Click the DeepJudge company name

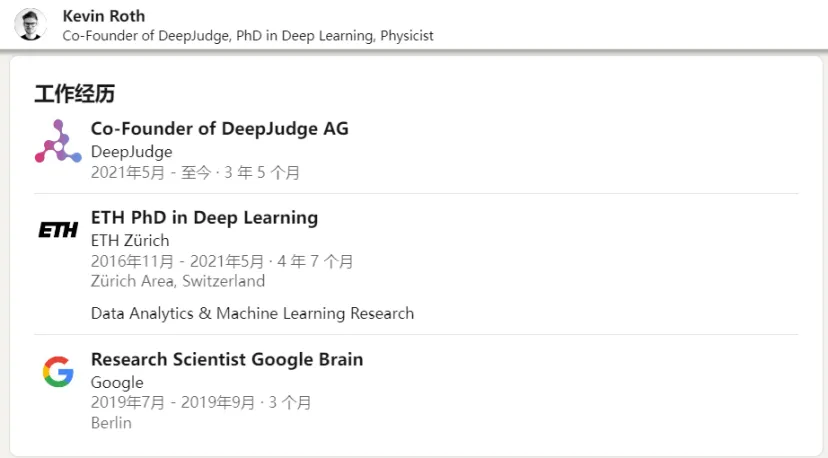point(131,152)
